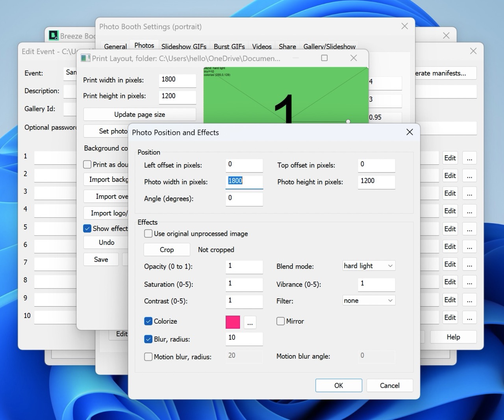This screenshot has width=504, height=420.
Task: Enable the Mirror checkbox
Action: [x=281, y=322]
